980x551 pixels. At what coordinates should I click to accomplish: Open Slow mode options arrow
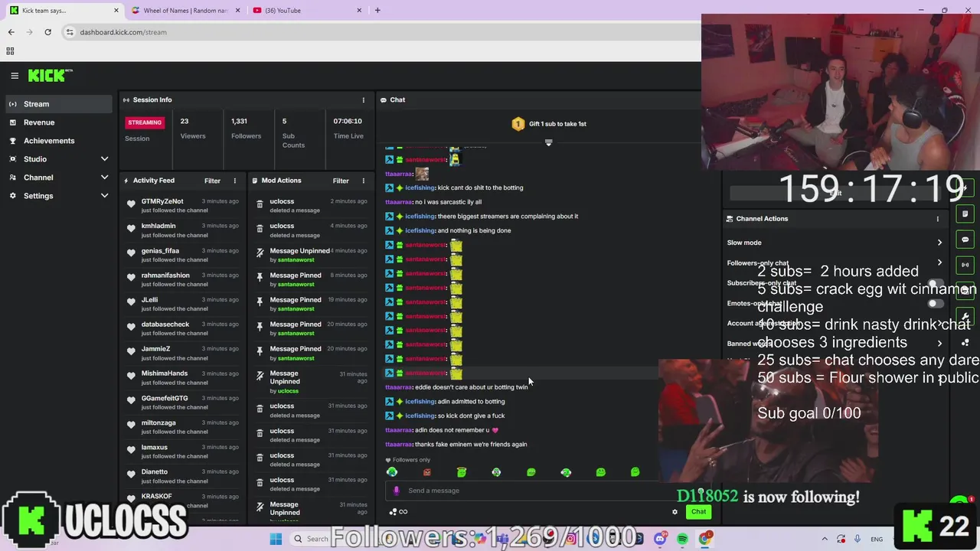click(x=939, y=243)
